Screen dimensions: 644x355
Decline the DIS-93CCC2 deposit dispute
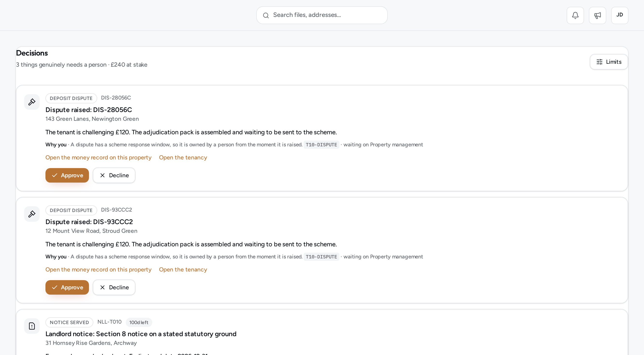tap(114, 287)
